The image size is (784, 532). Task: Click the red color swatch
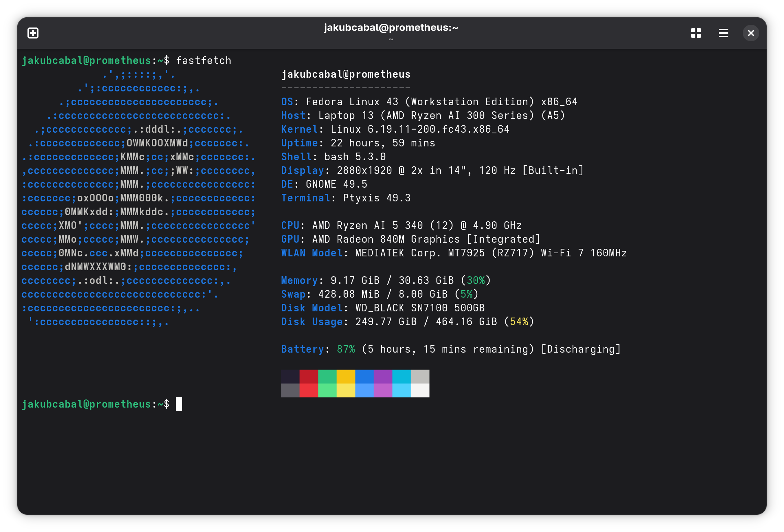point(309,383)
